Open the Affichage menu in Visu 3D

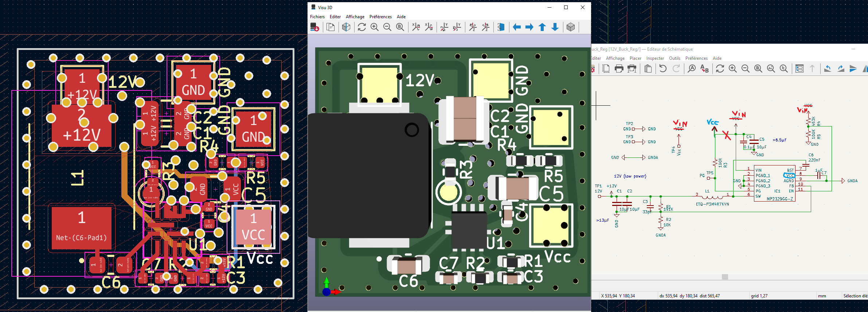click(x=355, y=17)
